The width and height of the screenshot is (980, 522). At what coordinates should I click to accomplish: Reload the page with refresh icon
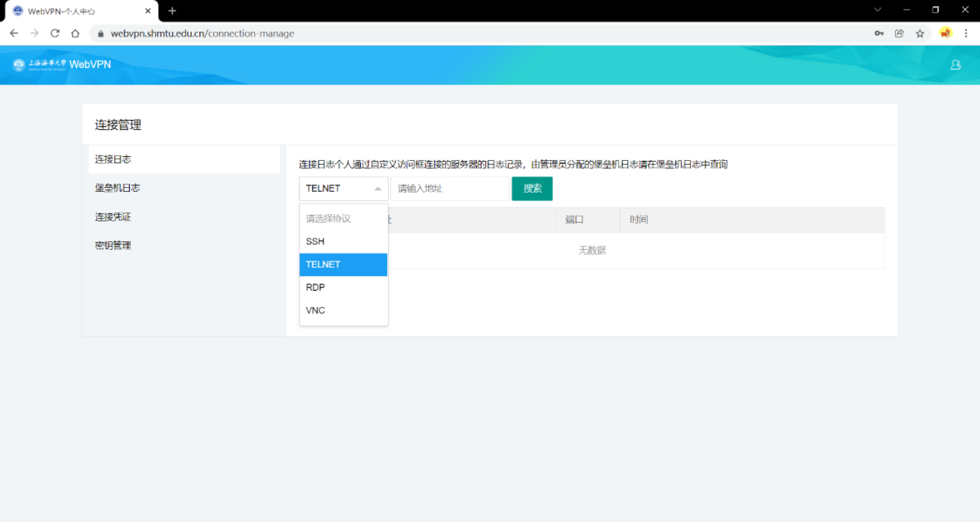coord(55,33)
